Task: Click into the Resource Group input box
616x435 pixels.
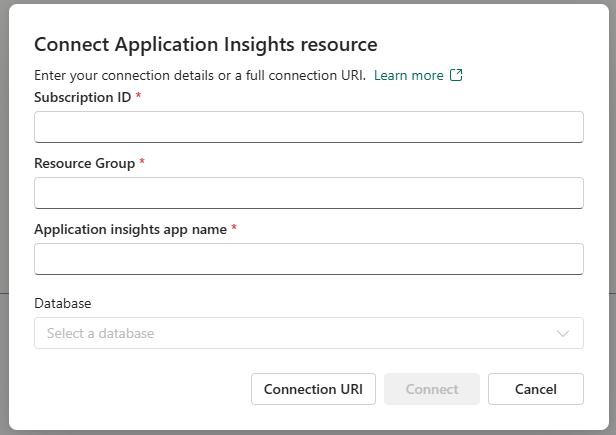Action: click(308, 193)
